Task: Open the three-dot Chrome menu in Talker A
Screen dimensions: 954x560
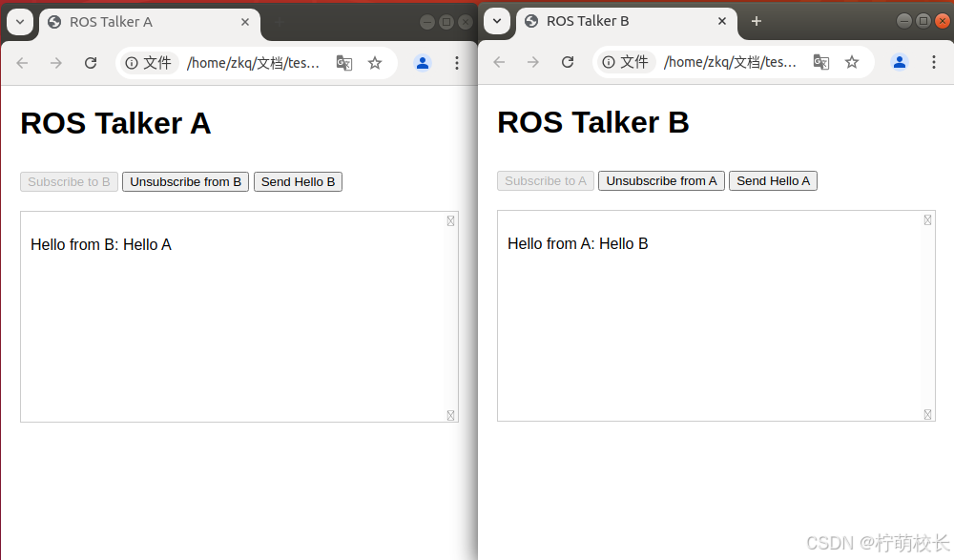Action: [457, 62]
